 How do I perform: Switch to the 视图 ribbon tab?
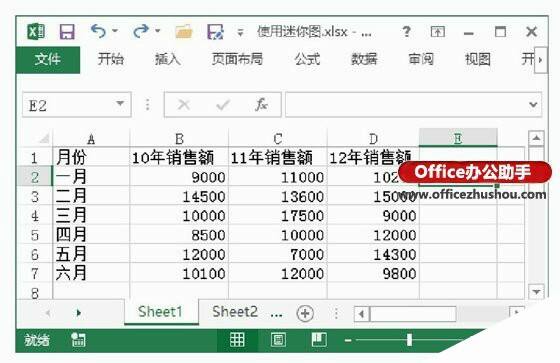(x=478, y=59)
